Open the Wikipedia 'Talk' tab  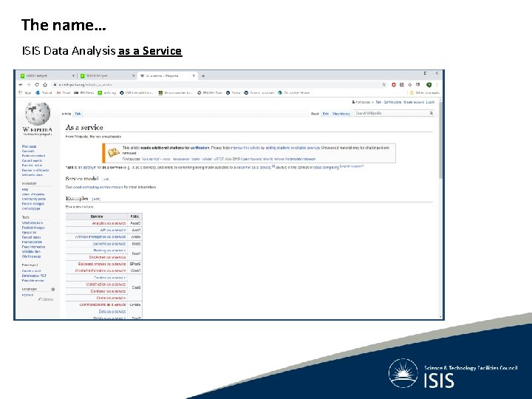pos(78,114)
